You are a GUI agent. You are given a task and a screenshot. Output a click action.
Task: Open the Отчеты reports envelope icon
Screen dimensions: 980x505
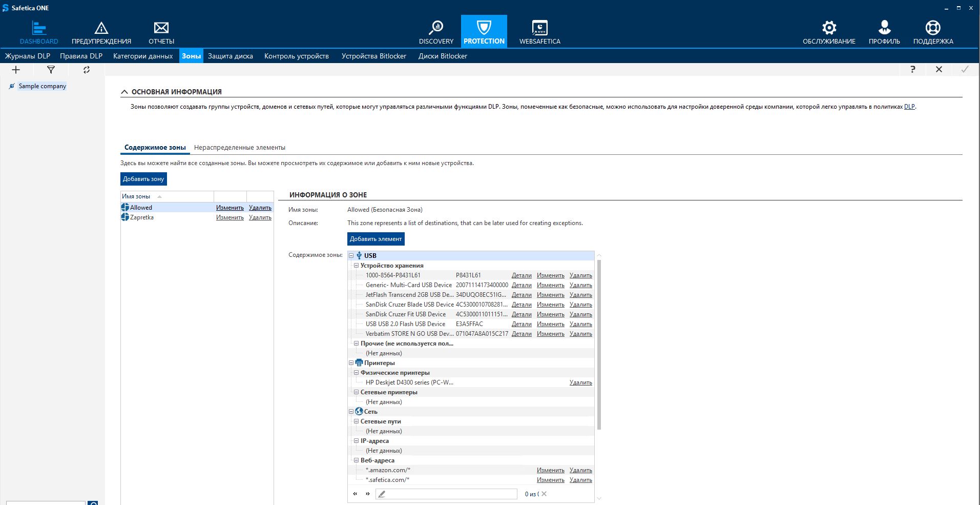161,28
